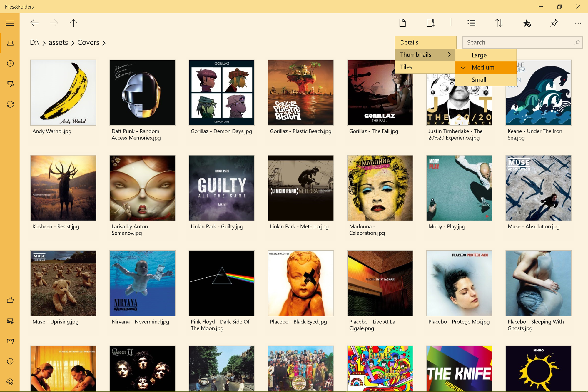Go to D:\ drive in breadcrumb
This screenshot has width=588, height=392.
click(x=34, y=43)
